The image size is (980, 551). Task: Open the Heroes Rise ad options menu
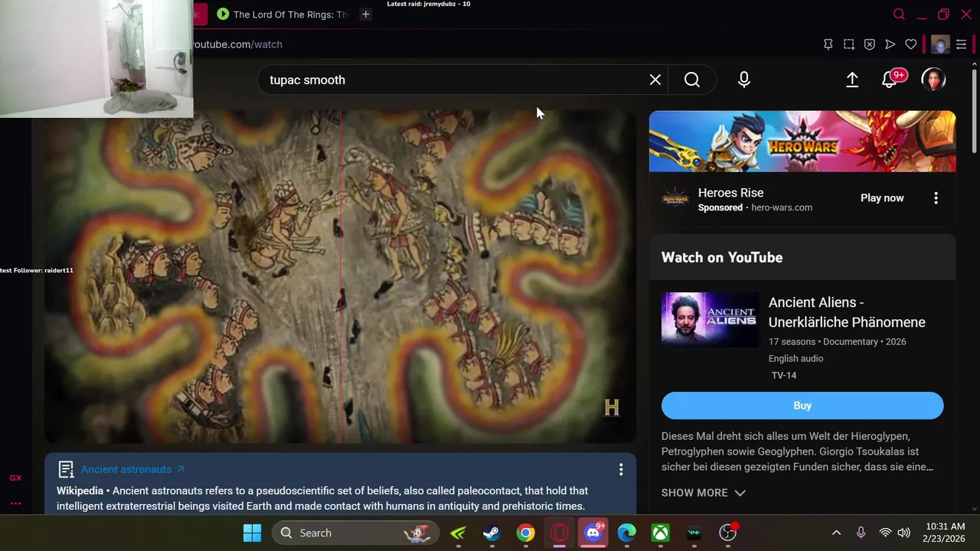[936, 198]
